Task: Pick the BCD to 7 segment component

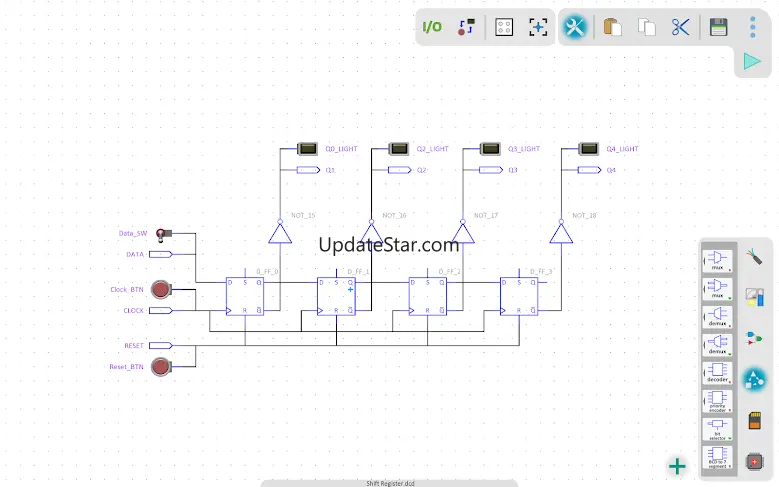Action: pos(717,457)
